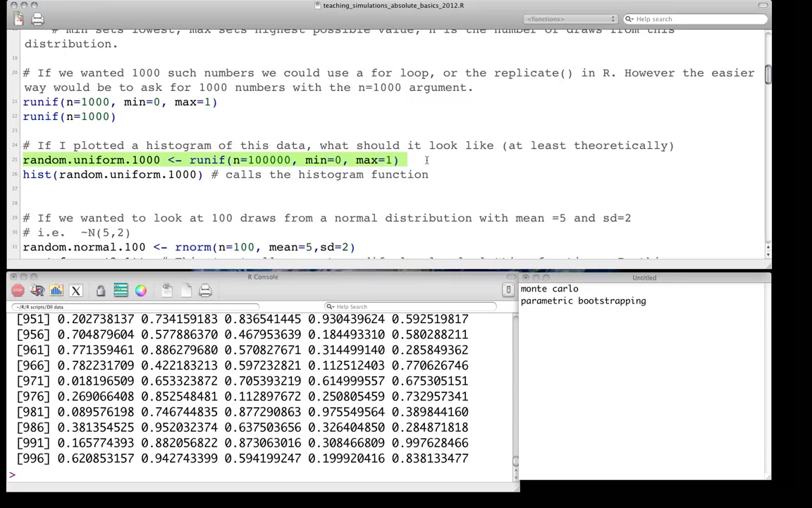Click the Stop icon in R Console
Image resolution: width=812 pixels, height=508 pixels.
(18, 290)
